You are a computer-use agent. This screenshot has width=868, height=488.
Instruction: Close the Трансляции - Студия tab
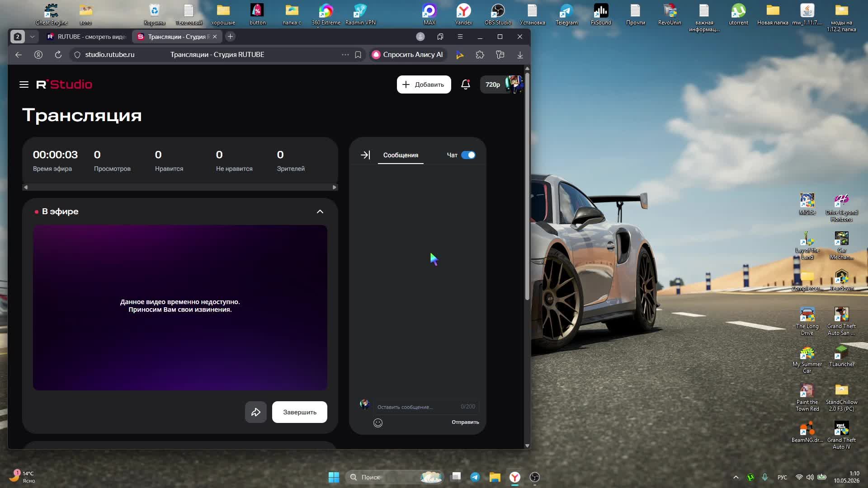215,37
